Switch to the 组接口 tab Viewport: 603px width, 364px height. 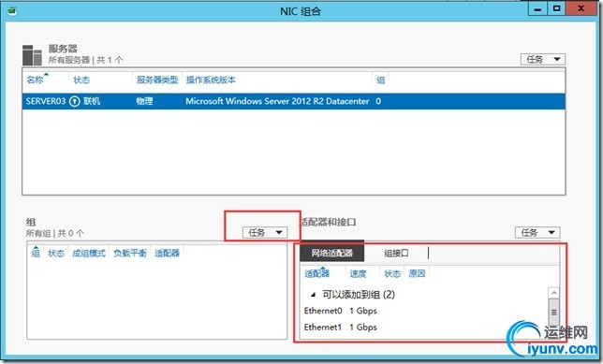click(x=396, y=253)
